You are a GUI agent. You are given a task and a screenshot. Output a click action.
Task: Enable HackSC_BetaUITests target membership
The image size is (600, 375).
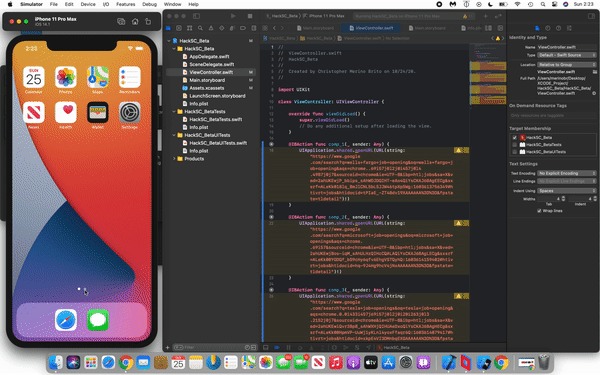515,152
